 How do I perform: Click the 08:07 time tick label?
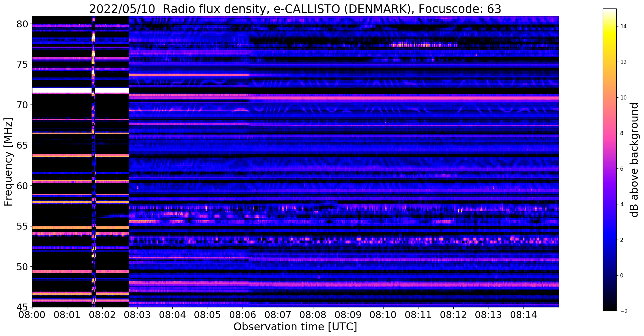point(278,315)
